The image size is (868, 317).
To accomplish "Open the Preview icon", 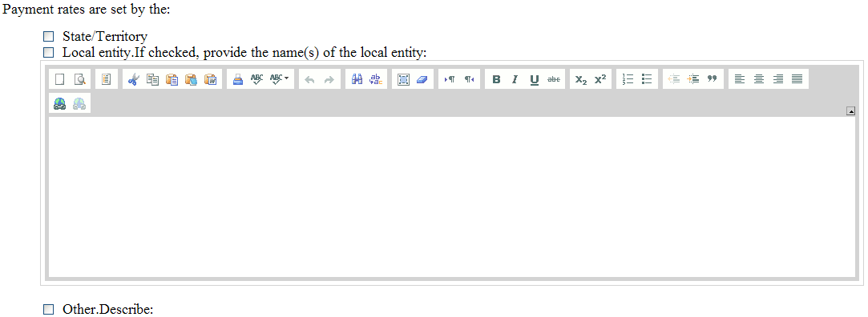I will (79, 79).
